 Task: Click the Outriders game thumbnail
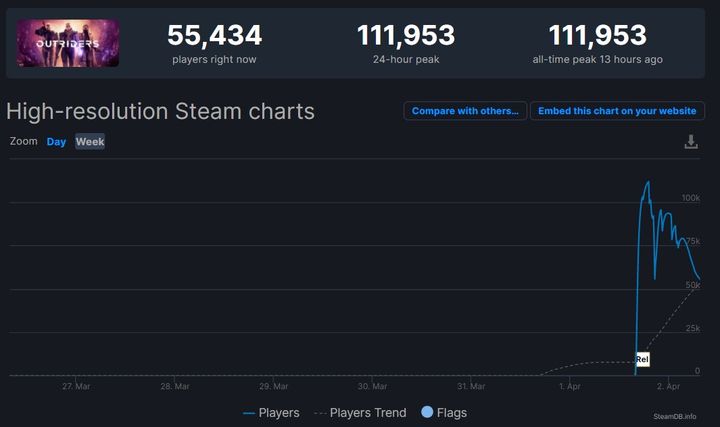tap(68, 43)
